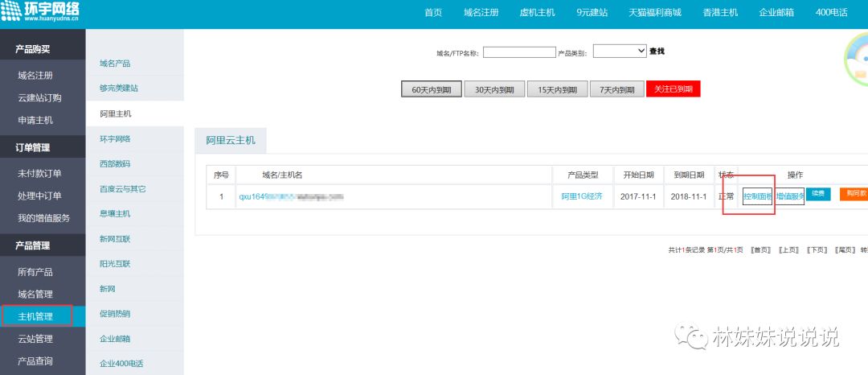Select 主机管理 in left sidebar

tap(36, 316)
